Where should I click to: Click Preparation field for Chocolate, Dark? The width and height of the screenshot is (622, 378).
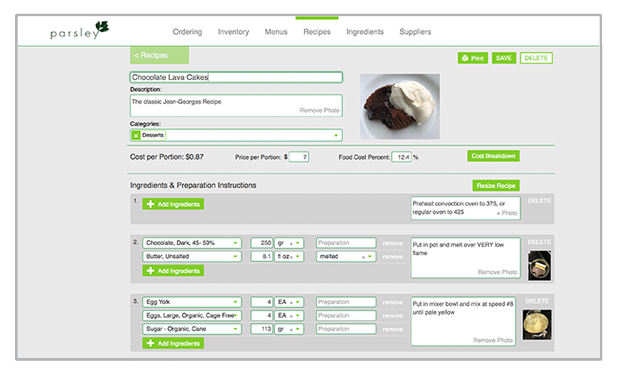click(x=346, y=243)
